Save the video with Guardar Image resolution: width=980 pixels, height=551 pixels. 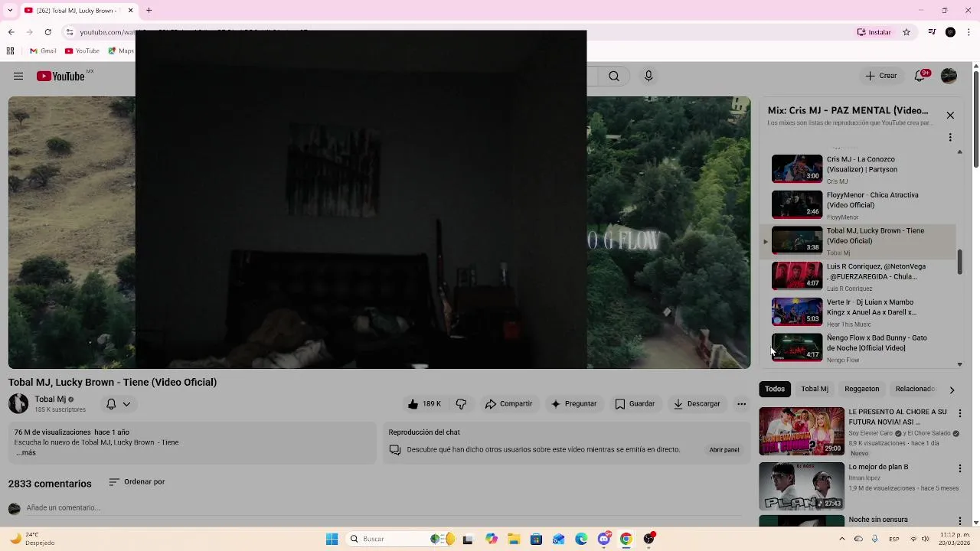click(635, 404)
